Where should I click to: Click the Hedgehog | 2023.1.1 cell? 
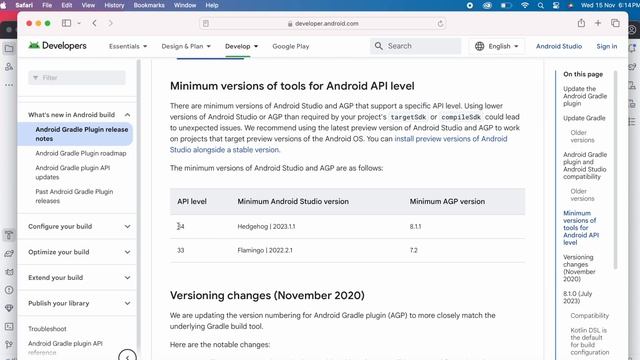[266, 227]
